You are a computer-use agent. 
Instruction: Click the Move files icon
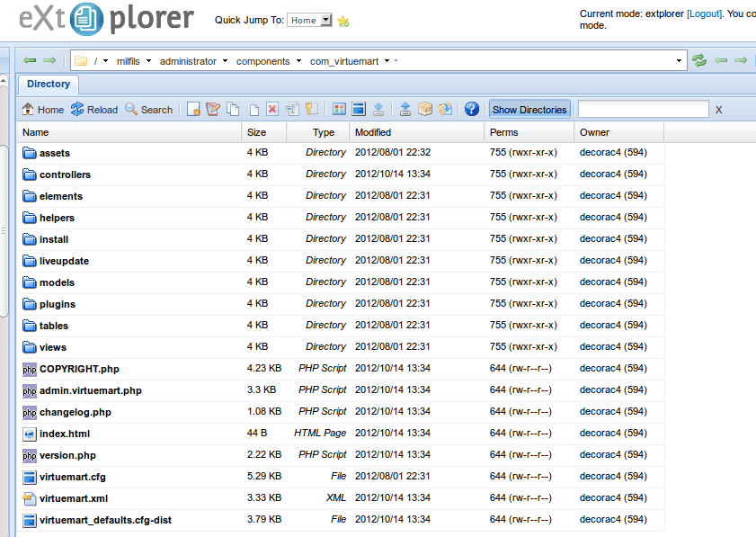253,110
